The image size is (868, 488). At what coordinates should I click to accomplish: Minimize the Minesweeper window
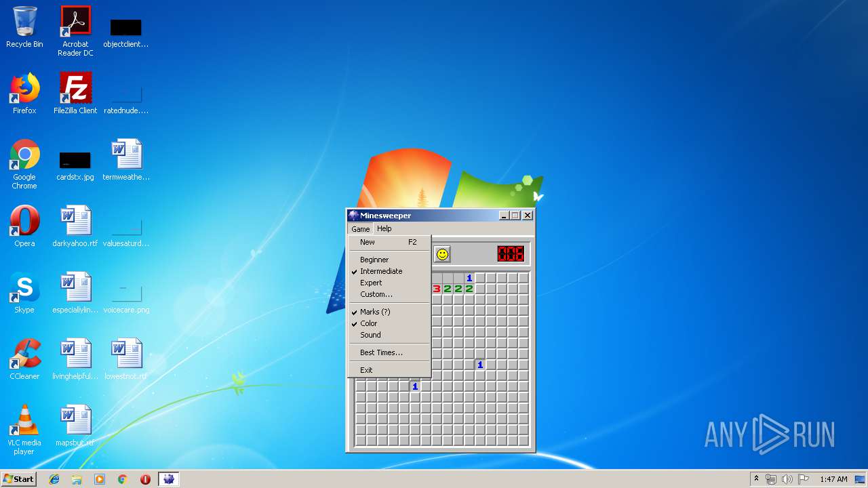[x=504, y=216]
